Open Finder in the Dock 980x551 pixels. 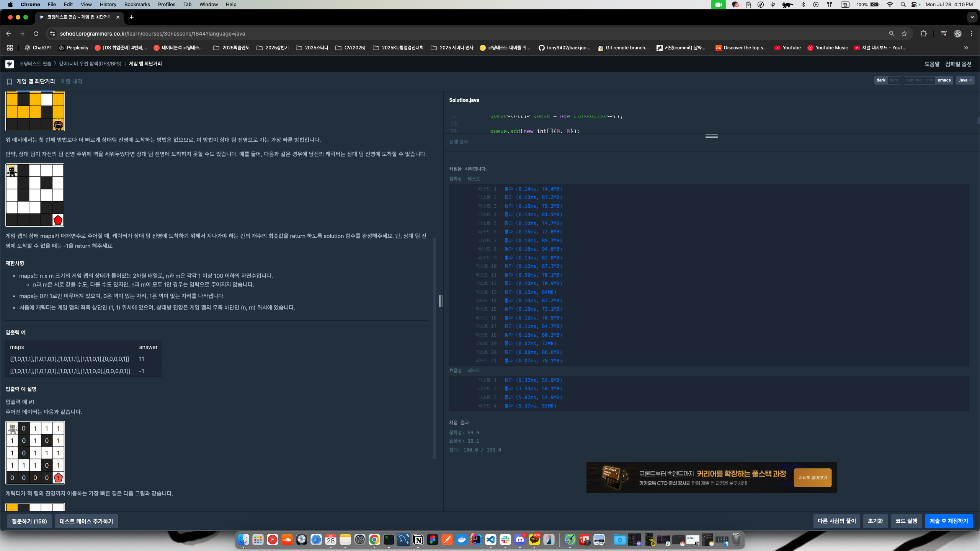click(243, 540)
